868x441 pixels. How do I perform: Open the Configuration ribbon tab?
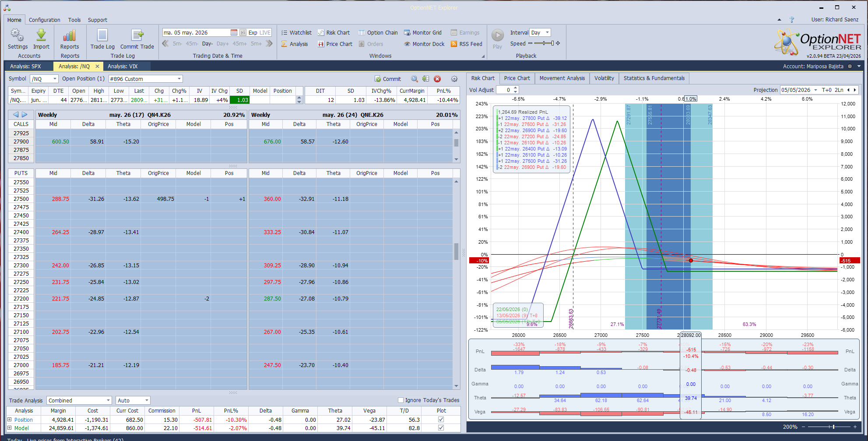(45, 20)
